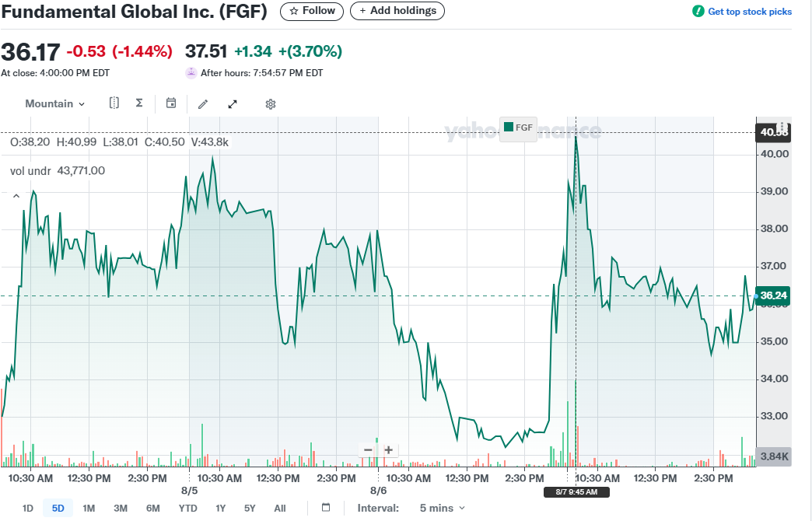
Task: Click Add holdings button
Action: point(397,11)
